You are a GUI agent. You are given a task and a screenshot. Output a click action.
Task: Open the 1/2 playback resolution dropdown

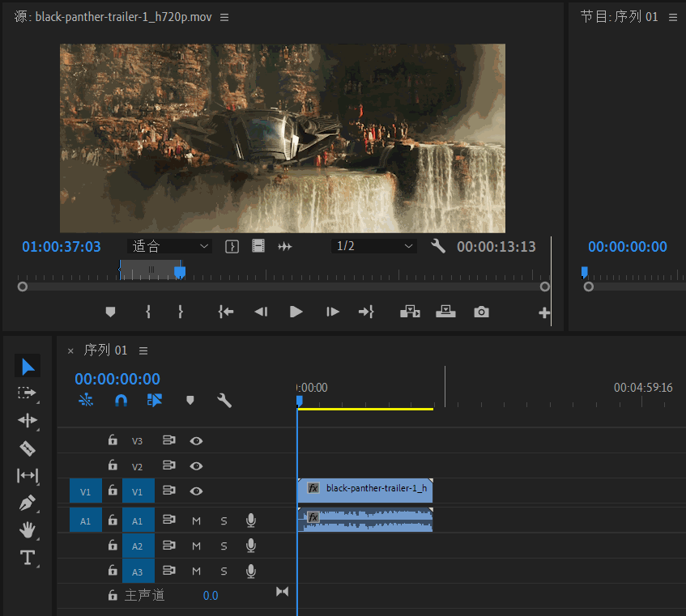tap(374, 246)
